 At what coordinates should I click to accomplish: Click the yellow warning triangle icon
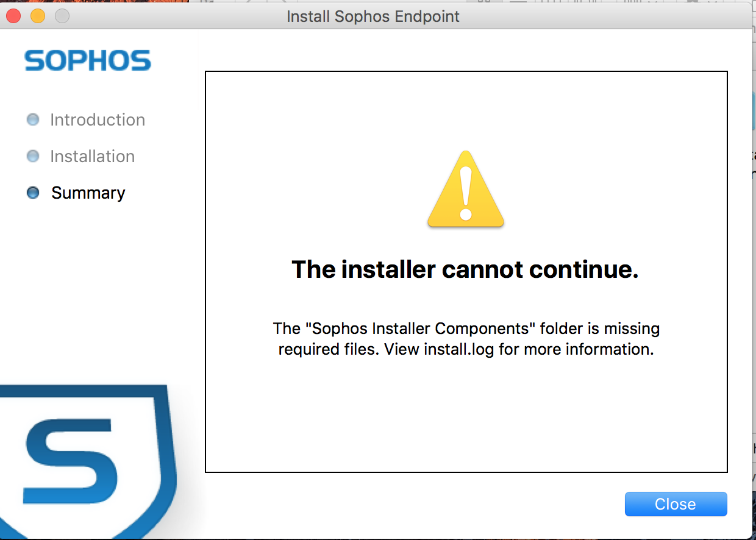[x=466, y=189]
